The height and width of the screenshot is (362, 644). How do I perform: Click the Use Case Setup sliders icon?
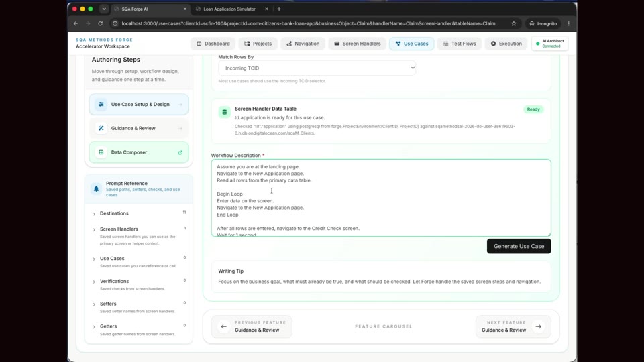click(101, 105)
